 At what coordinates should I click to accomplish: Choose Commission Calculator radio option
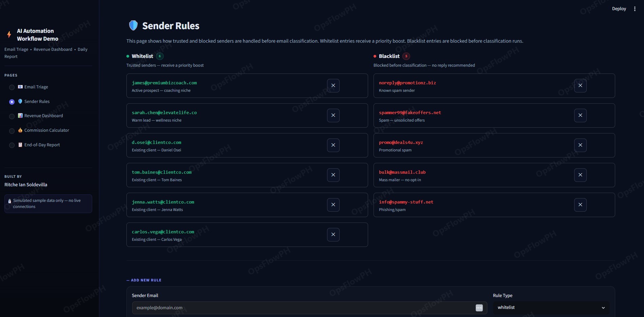(x=12, y=131)
